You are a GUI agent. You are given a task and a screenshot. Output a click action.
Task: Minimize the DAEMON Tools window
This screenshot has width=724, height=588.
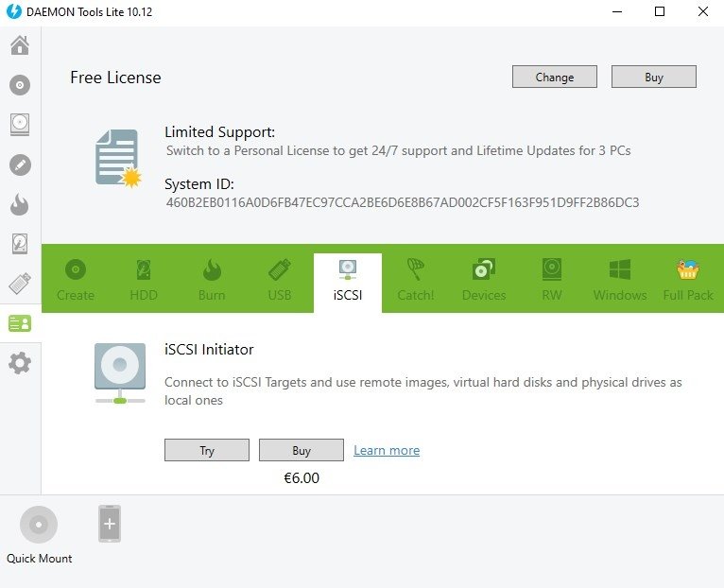point(617,11)
